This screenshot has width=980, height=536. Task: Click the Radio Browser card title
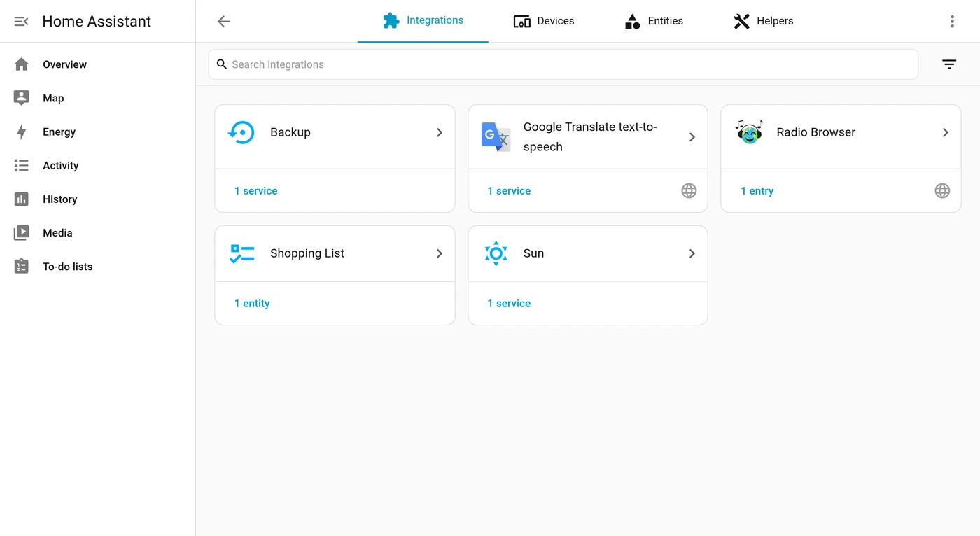click(816, 132)
